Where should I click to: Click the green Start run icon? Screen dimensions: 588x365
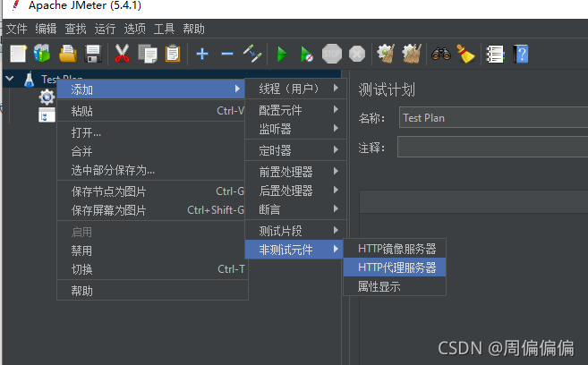point(282,54)
